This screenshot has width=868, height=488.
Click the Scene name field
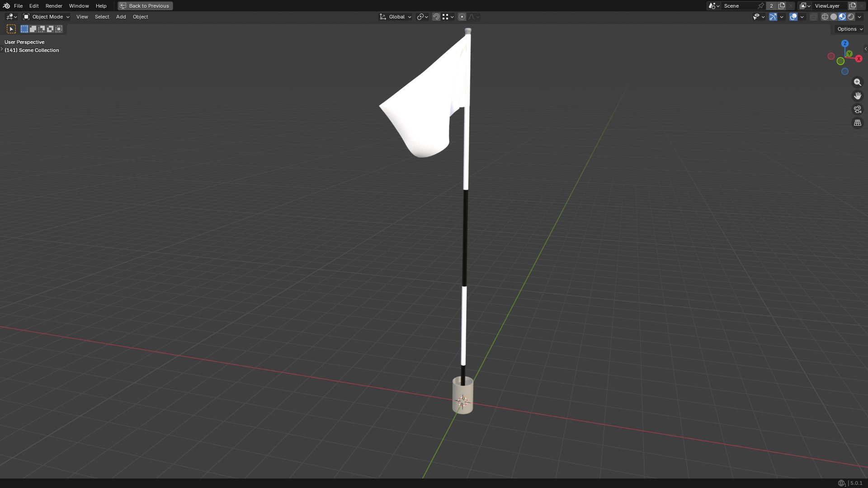click(x=740, y=6)
